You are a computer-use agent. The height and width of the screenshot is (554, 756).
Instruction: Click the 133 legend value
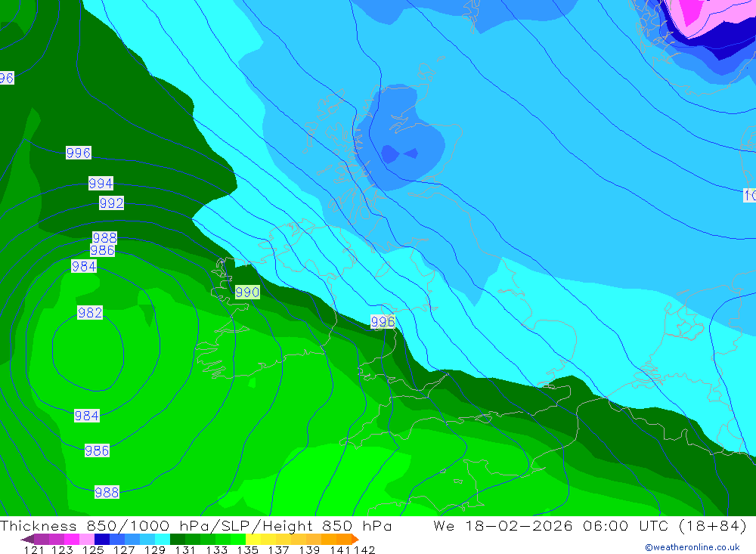(216, 550)
